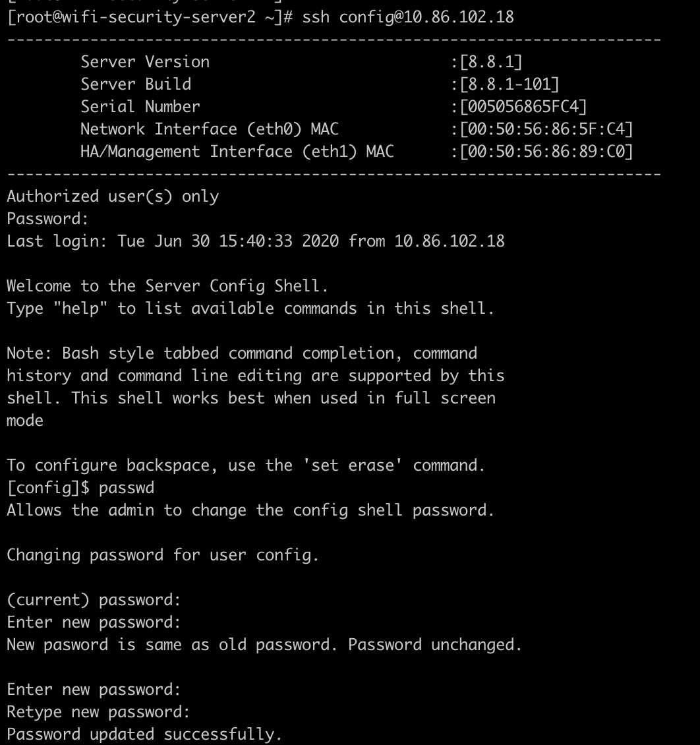This screenshot has height=745, width=700.
Task: Click the first 'Password:' prompt after banner
Action: pos(47,219)
